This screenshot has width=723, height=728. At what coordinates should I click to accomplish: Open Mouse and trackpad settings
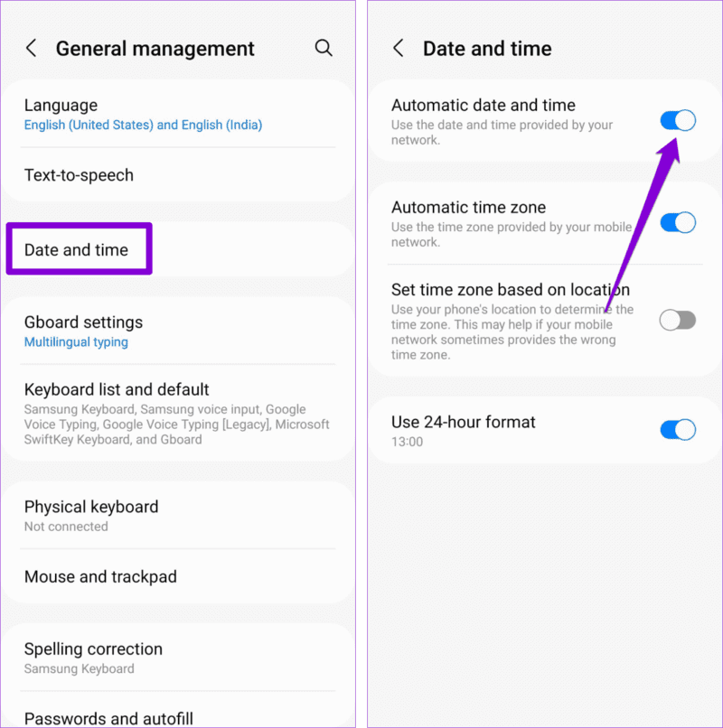point(178,576)
